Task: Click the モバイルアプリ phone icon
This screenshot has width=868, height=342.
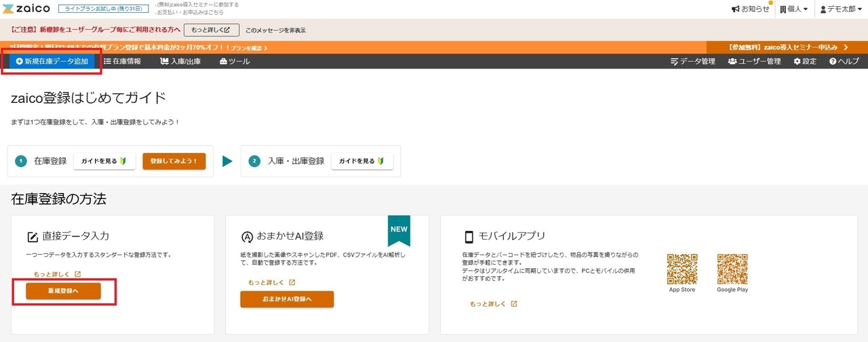Action: coord(469,236)
